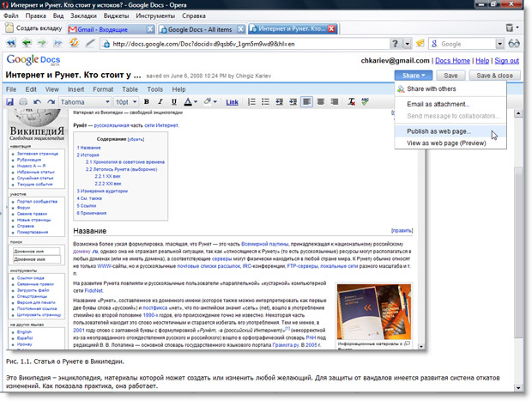
Task: Go back with the green back arrow
Action: click(27, 43)
